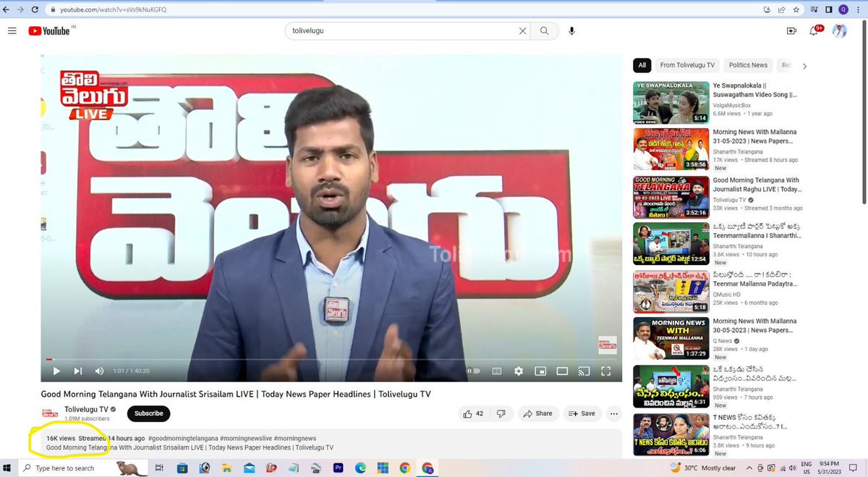Open the Create video icon
This screenshot has height=477, width=868.
tap(791, 31)
